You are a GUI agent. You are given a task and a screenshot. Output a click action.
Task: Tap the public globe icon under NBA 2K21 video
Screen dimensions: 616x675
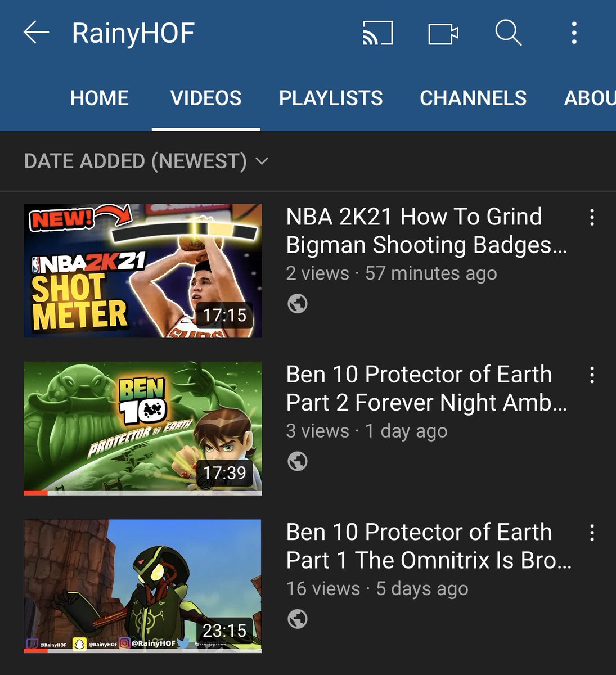(298, 304)
